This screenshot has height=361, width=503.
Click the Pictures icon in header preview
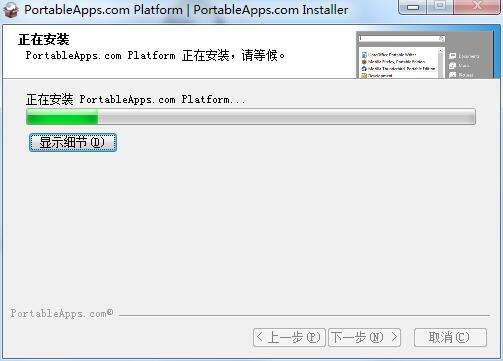point(452,75)
